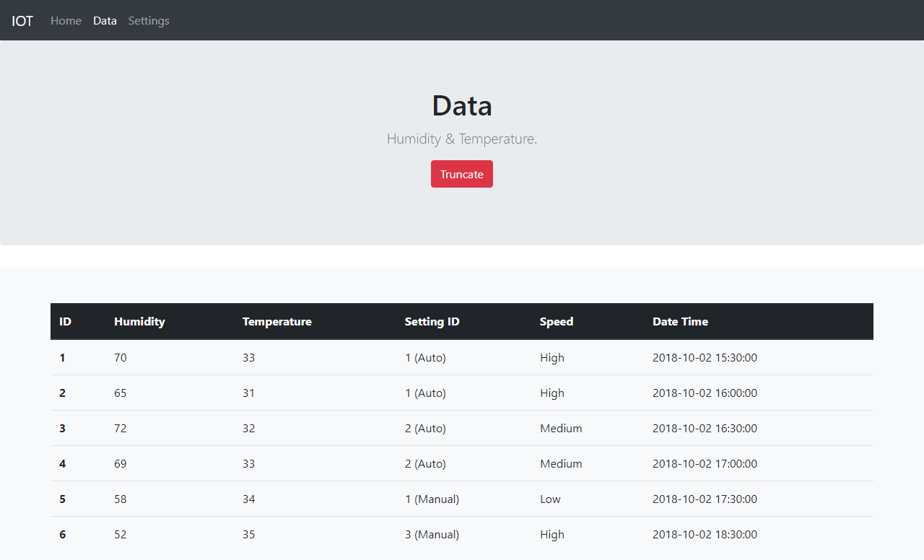Click humidity value 69

(x=121, y=463)
